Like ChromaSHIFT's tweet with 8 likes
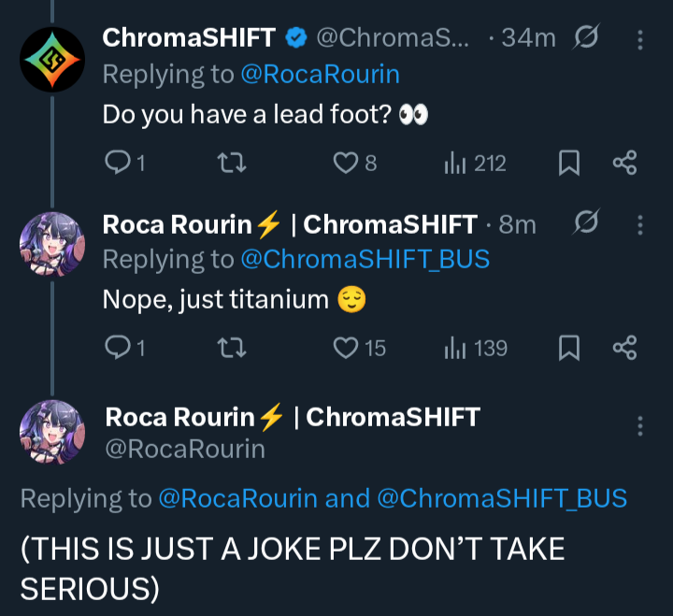673x616 pixels. pyautogui.click(x=346, y=164)
